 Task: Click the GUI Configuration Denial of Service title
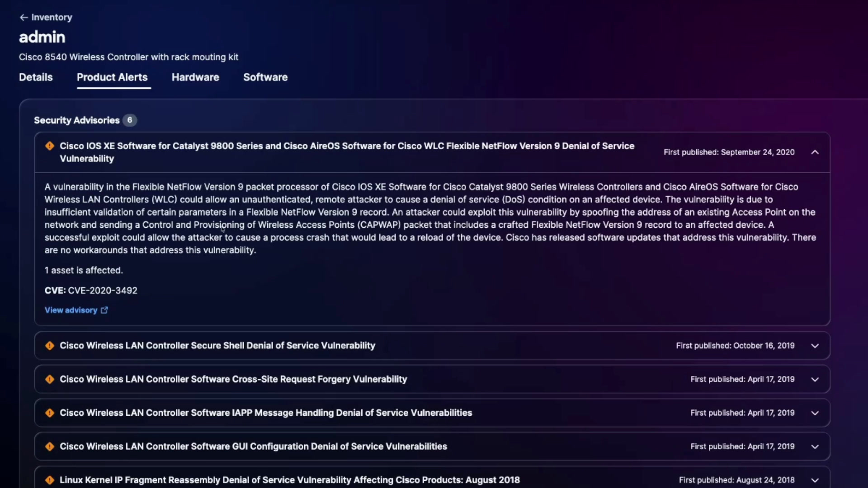tap(253, 446)
